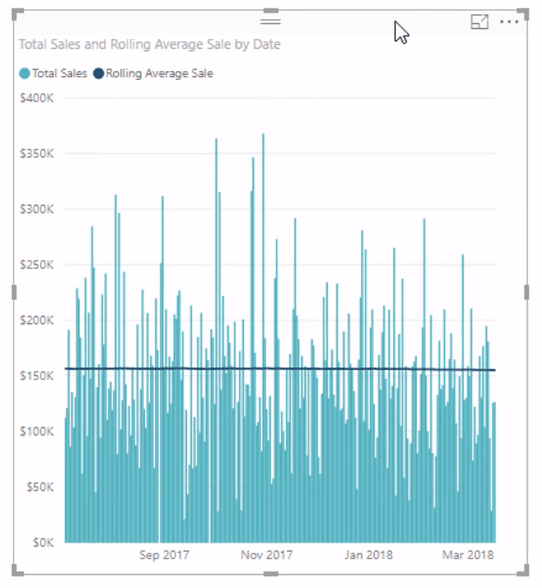Click the bottom-left corner resize handle
This screenshot has height=588, width=542.
point(18,570)
